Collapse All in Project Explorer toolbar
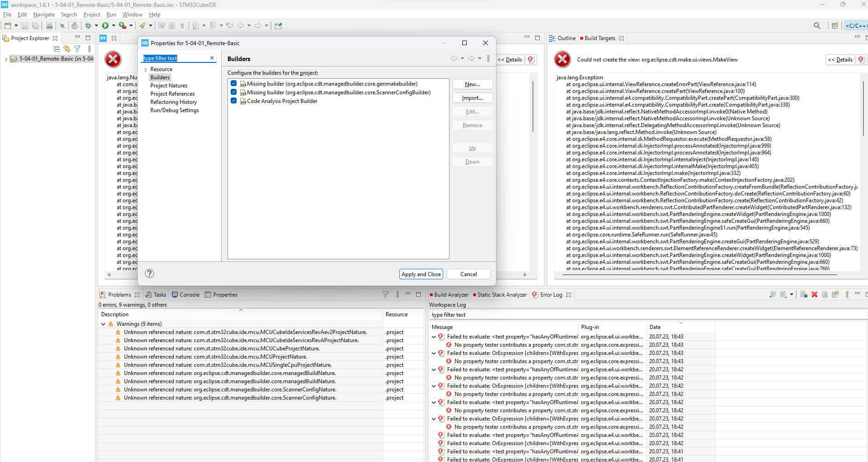Screen dimensions: 868x462 (57, 49)
